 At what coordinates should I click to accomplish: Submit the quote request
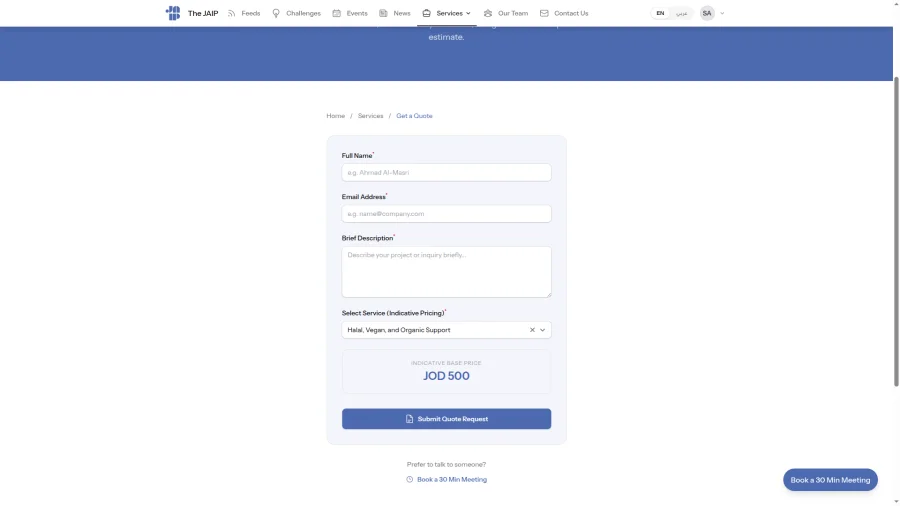click(x=447, y=419)
